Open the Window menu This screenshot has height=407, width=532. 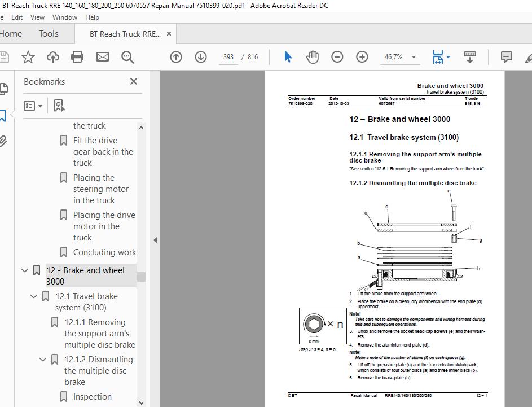pos(65,17)
